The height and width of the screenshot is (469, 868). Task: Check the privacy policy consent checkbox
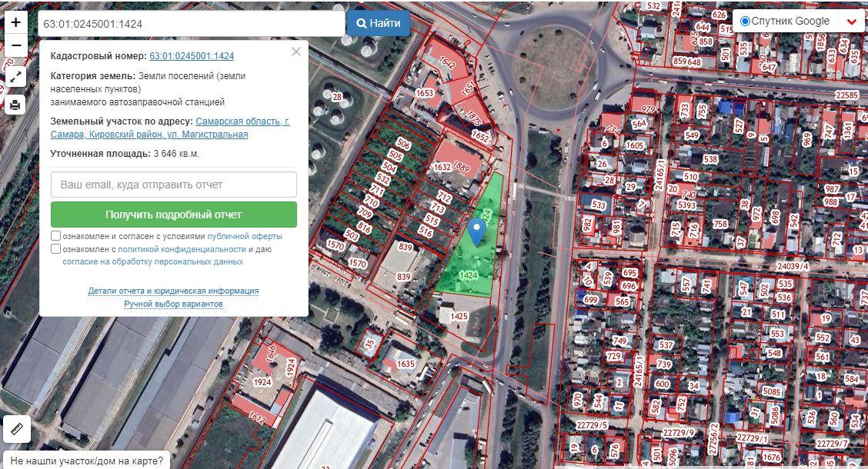(55, 249)
